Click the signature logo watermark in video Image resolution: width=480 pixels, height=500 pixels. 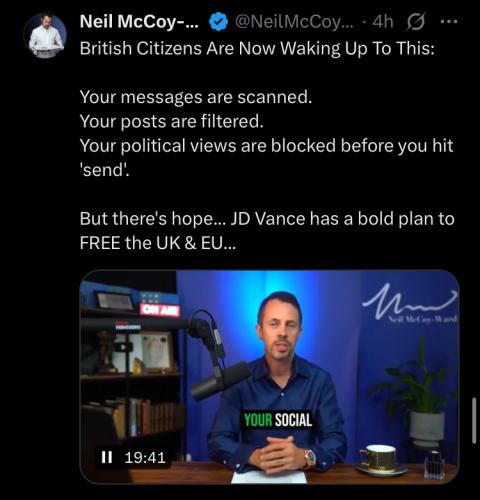410,302
